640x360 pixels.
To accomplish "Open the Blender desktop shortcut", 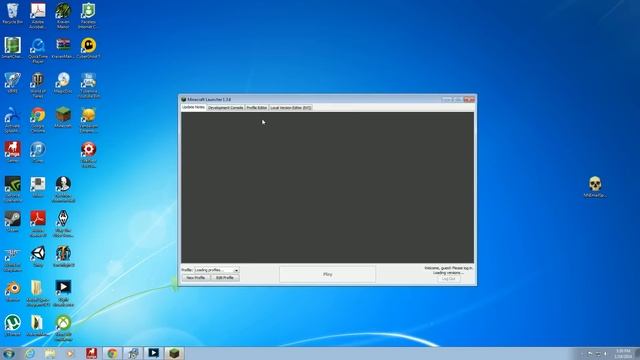I will pyautogui.click(x=13, y=291).
